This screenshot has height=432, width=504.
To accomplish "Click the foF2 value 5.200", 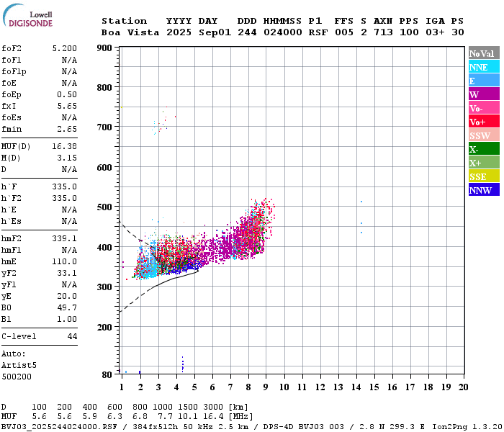I will click(65, 48).
